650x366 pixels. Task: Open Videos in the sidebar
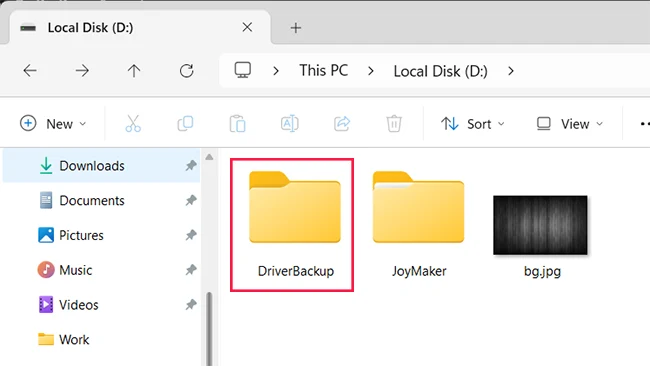pos(101,305)
